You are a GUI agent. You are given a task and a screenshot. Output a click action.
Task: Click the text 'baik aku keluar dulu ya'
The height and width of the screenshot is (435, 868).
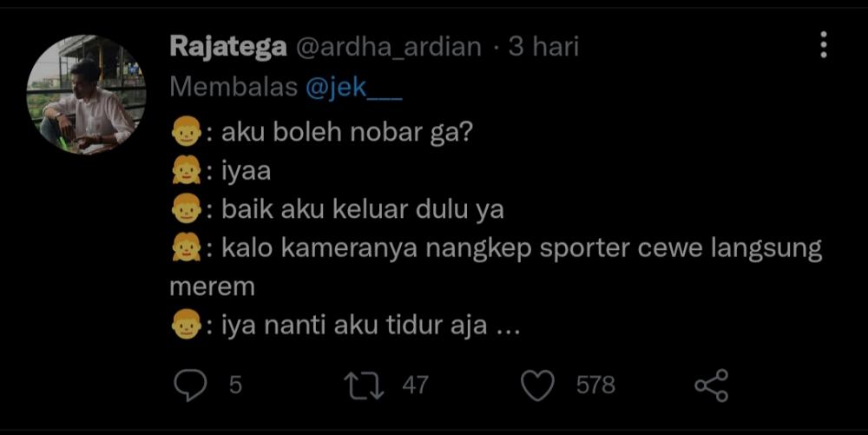[363, 210]
